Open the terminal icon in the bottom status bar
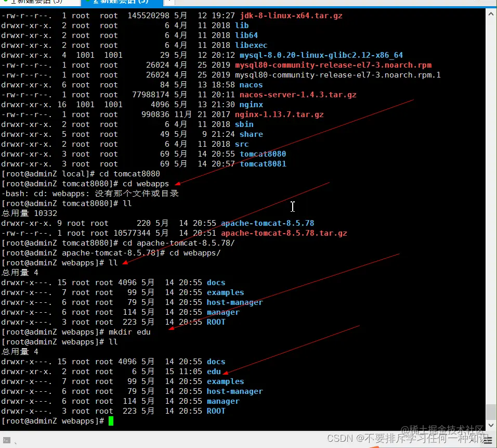The image size is (497, 448). pyautogui.click(x=7, y=440)
